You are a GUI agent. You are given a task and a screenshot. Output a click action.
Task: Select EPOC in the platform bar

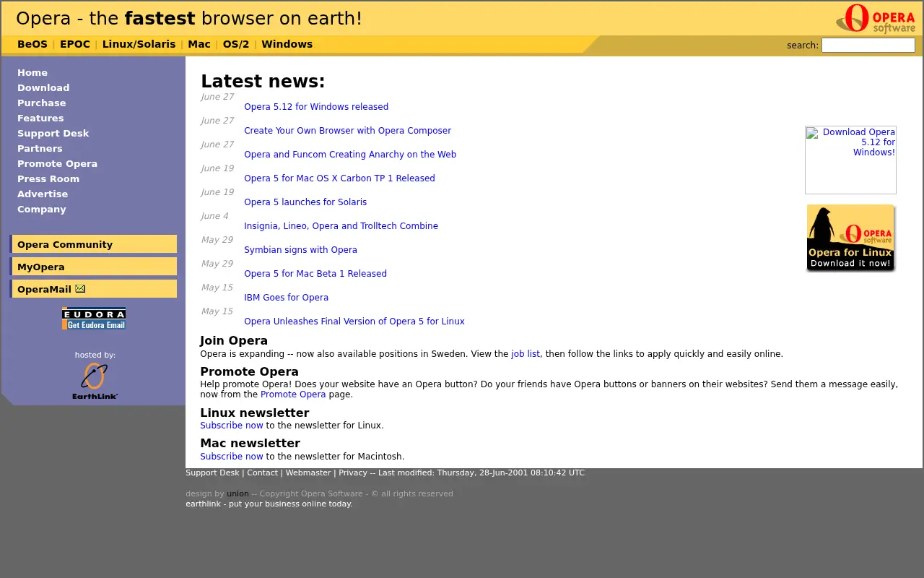point(75,44)
